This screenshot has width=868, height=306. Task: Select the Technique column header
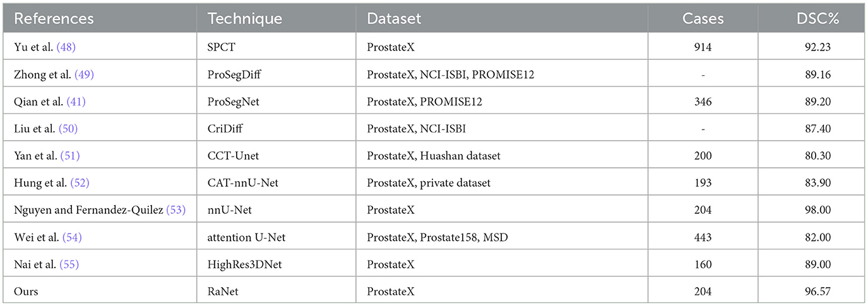244,19
